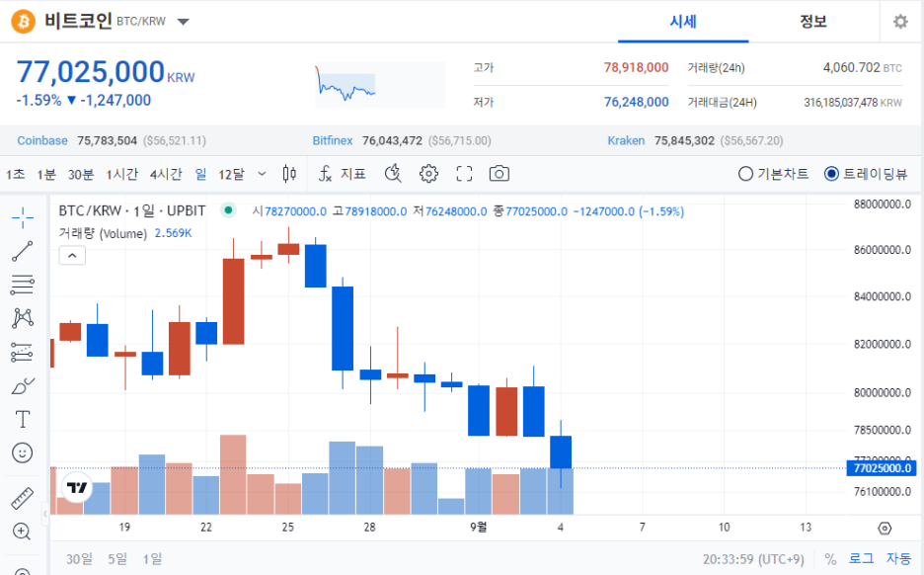924x575 pixels.
Task: Select the trend line drawing tool
Action: [x=23, y=251]
